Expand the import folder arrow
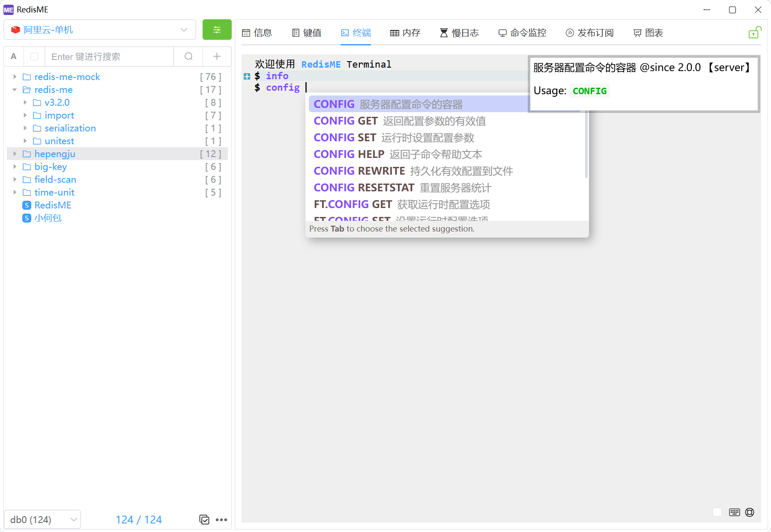 pyautogui.click(x=25, y=115)
